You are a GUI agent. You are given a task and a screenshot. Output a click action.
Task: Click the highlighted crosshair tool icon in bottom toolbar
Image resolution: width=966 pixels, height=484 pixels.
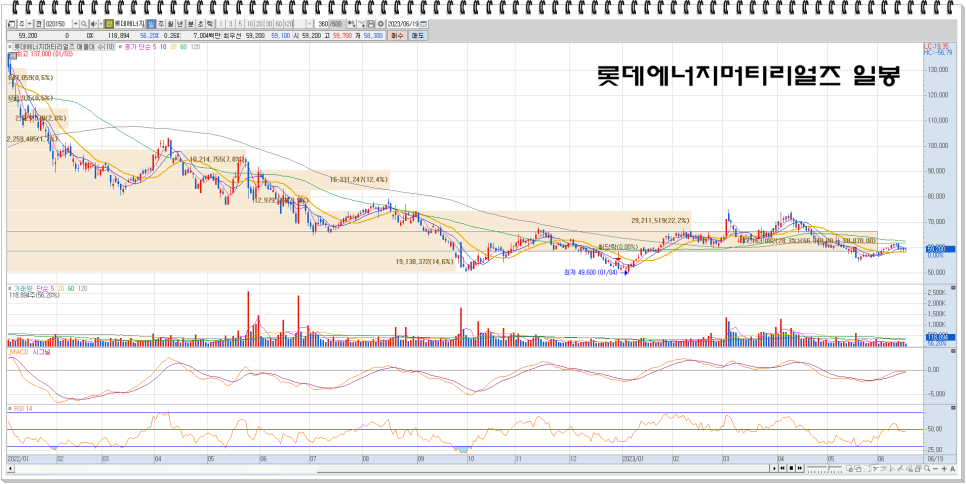point(875,469)
